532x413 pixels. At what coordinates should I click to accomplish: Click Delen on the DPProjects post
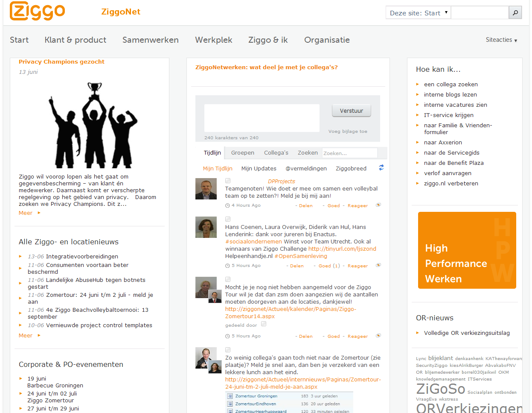tap(305, 205)
